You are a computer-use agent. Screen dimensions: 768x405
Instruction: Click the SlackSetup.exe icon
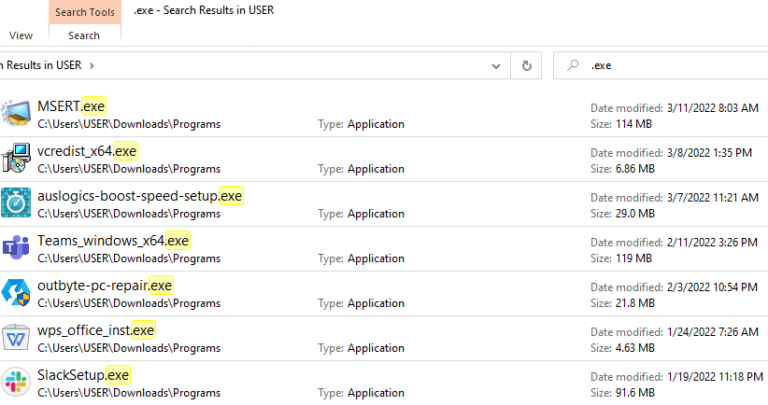[15, 383]
